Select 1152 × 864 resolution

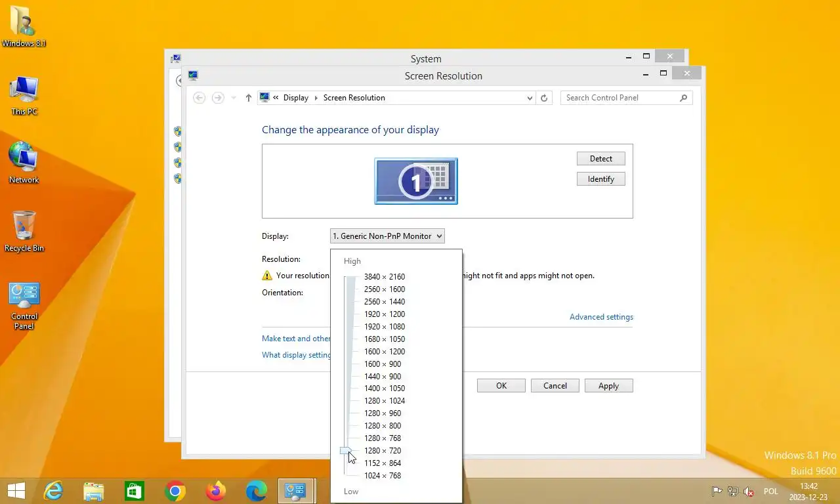pos(383,463)
